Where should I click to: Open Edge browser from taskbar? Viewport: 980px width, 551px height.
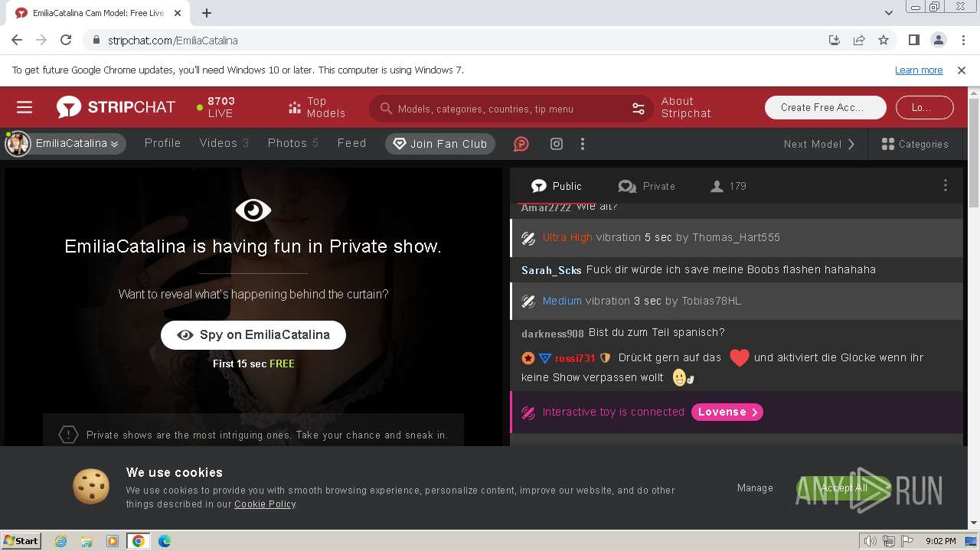[x=164, y=541]
